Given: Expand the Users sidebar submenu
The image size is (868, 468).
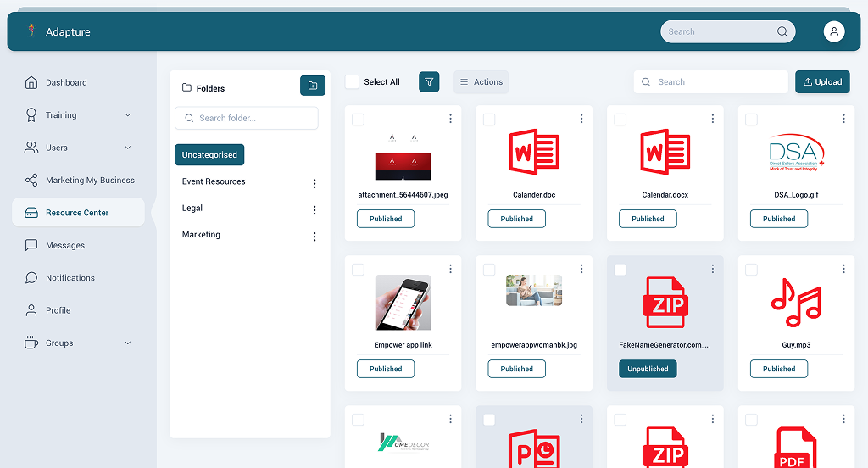Looking at the screenshot, I should 128,148.
